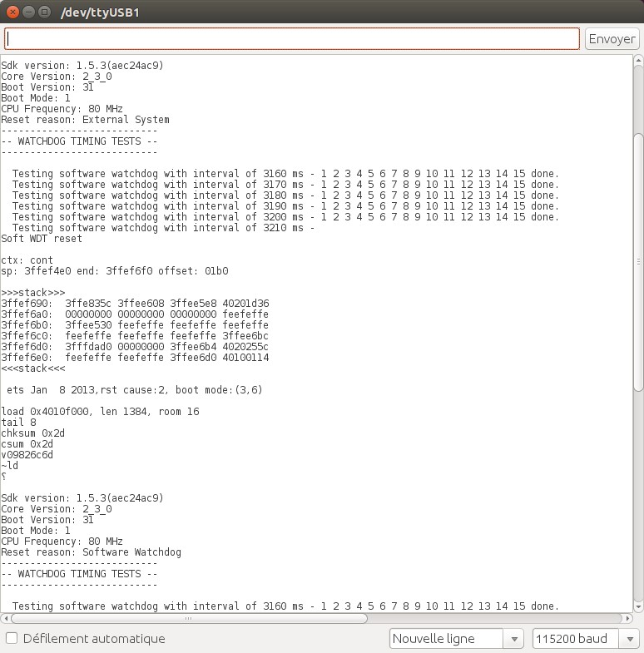Image resolution: width=644 pixels, height=653 pixels.
Task: Click the vertical scrollbar thumb
Action: coord(637,262)
